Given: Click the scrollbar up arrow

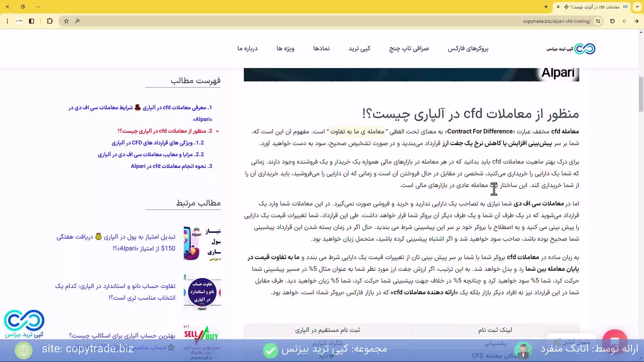Looking at the screenshot, I should tap(641, 33).
